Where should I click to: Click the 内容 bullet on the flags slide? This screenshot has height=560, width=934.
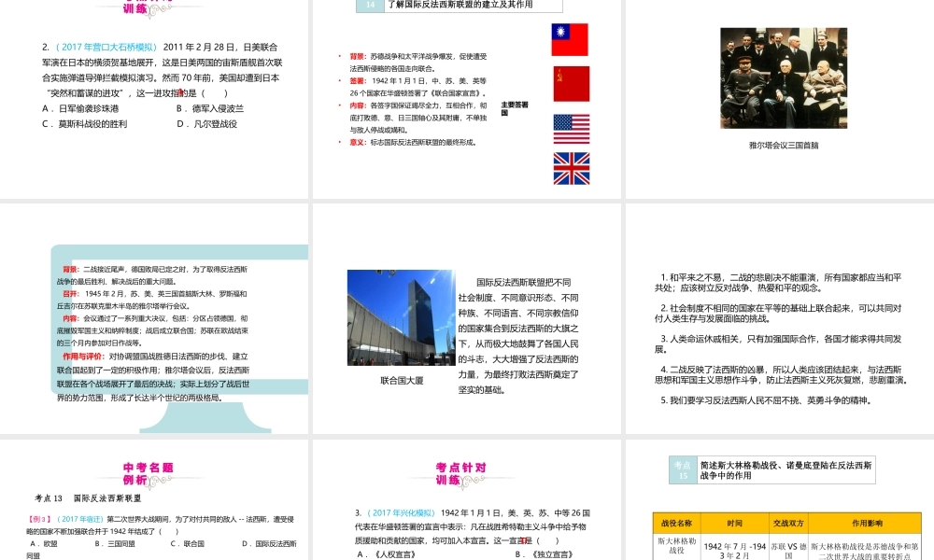358,105
